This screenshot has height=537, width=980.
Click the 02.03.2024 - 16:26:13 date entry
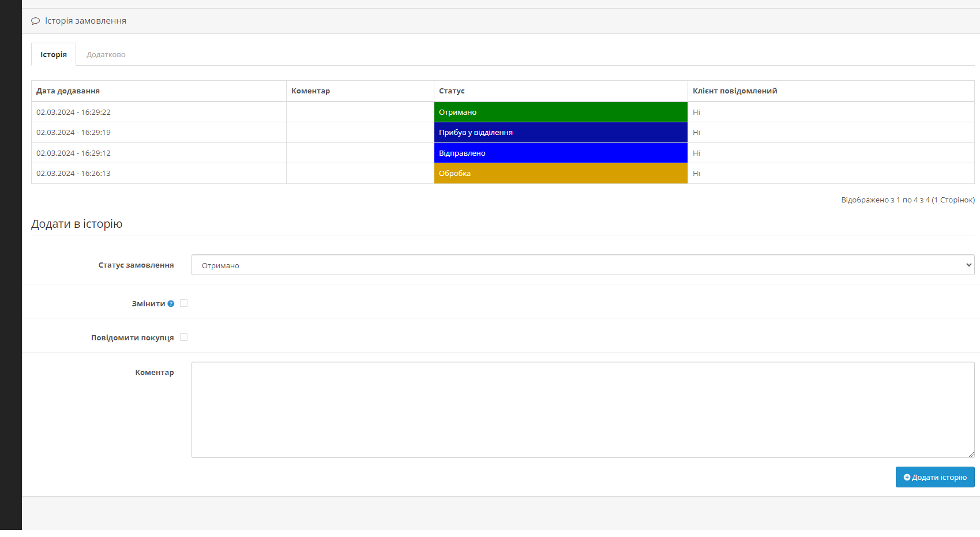(73, 174)
